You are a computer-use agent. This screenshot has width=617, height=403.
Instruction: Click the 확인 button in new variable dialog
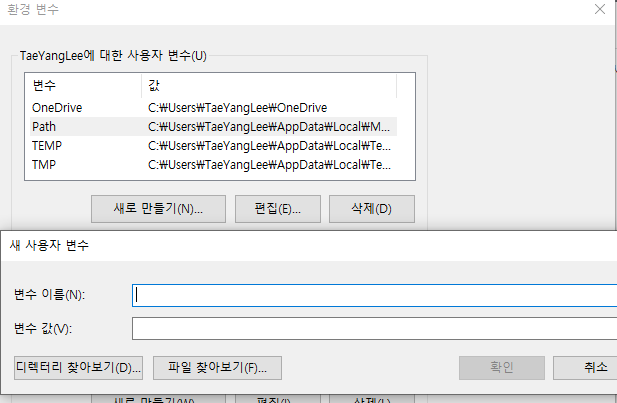[x=502, y=368]
